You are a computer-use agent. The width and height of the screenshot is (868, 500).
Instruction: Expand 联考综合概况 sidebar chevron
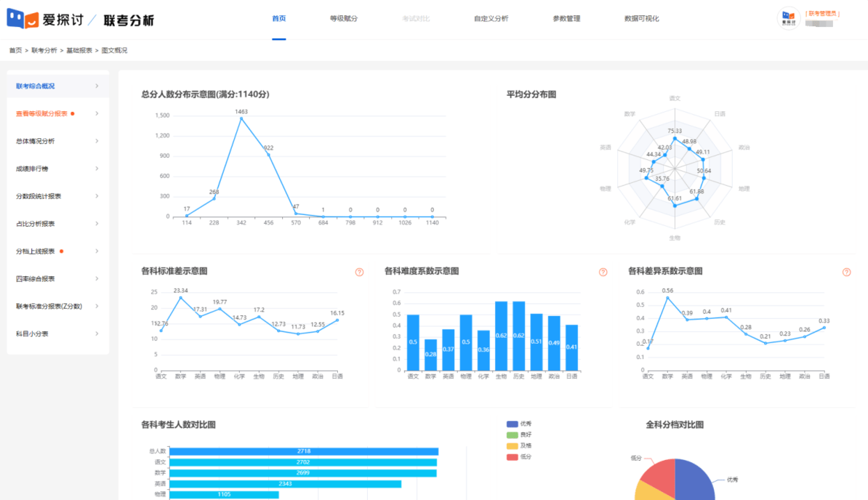pyautogui.click(x=97, y=86)
